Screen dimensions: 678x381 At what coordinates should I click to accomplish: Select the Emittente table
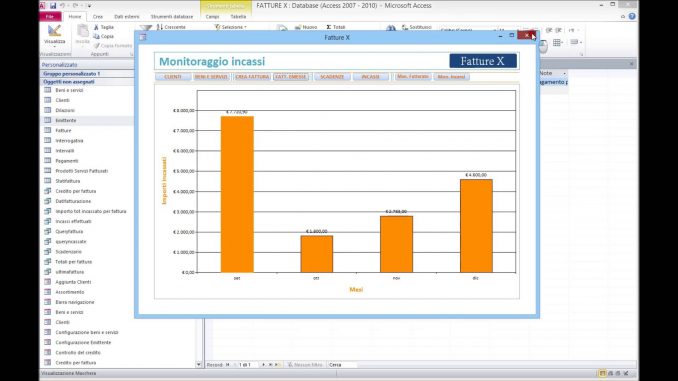pyautogui.click(x=66, y=120)
